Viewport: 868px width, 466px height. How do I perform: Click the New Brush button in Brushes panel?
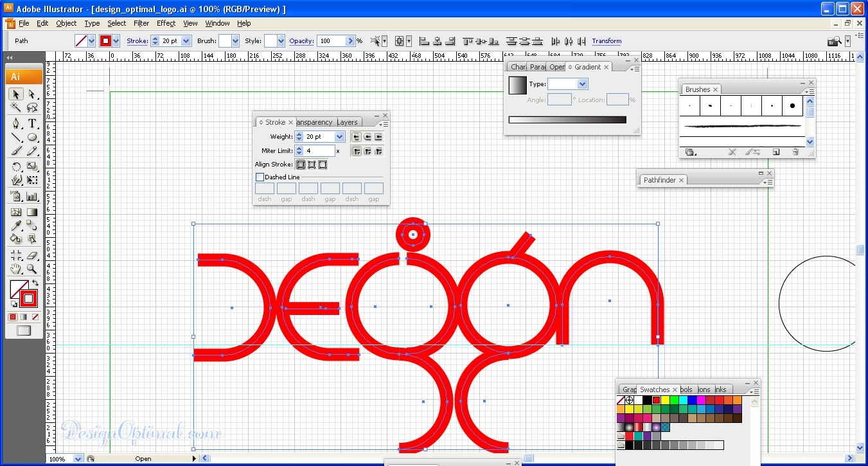click(776, 152)
